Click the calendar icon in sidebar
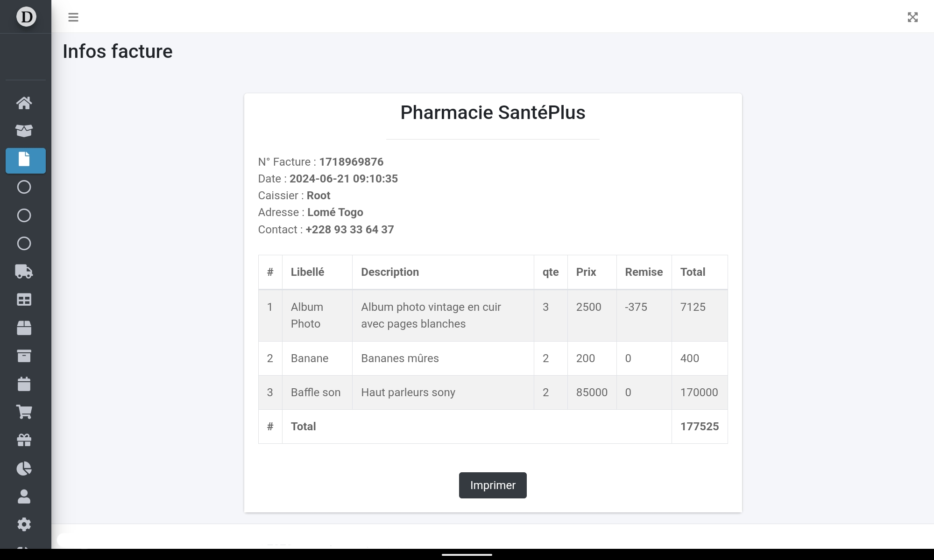The height and width of the screenshot is (560, 934). 24,384
